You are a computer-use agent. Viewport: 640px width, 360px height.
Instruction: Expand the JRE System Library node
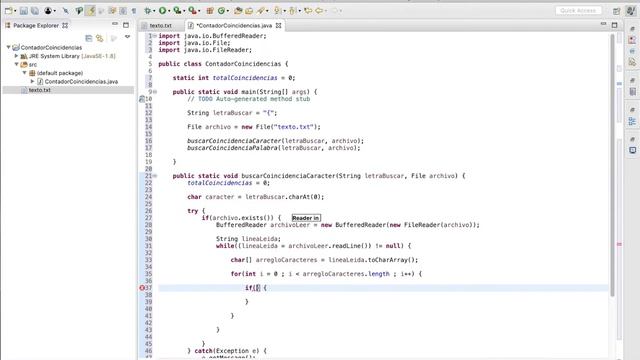(x=16, y=56)
